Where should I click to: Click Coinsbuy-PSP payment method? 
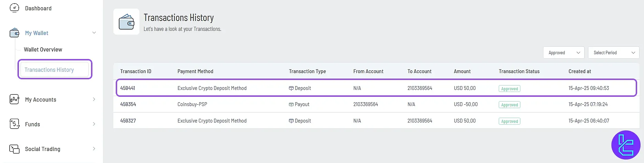(x=192, y=104)
